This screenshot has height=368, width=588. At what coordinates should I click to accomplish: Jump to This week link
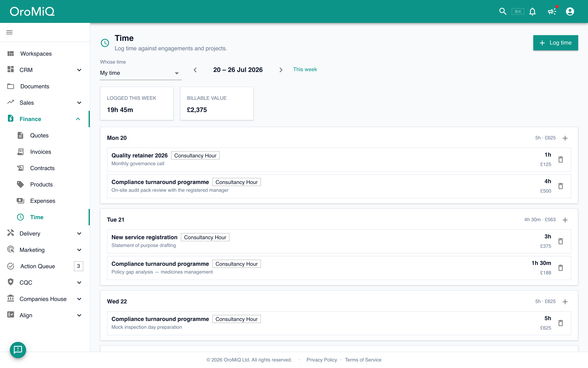click(305, 69)
